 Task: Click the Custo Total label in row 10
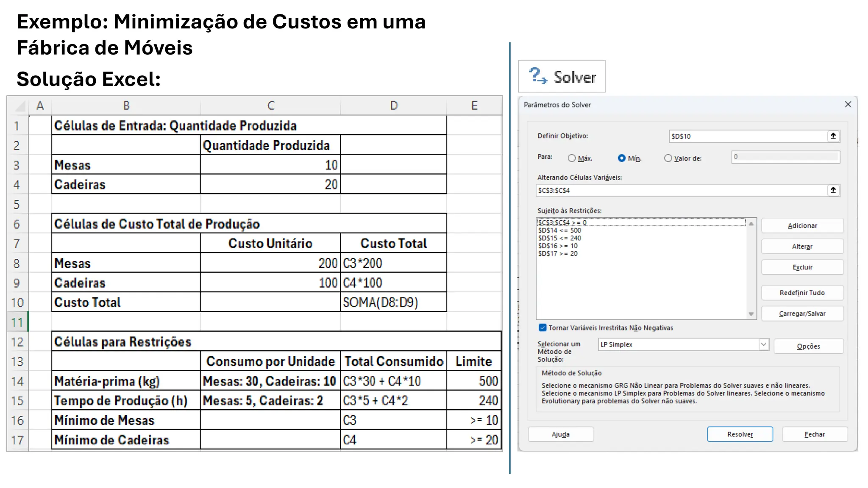[x=126, y=302]
